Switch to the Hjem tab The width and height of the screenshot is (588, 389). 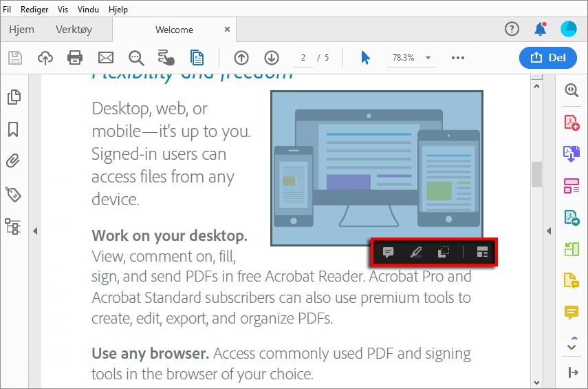(22, 30)
